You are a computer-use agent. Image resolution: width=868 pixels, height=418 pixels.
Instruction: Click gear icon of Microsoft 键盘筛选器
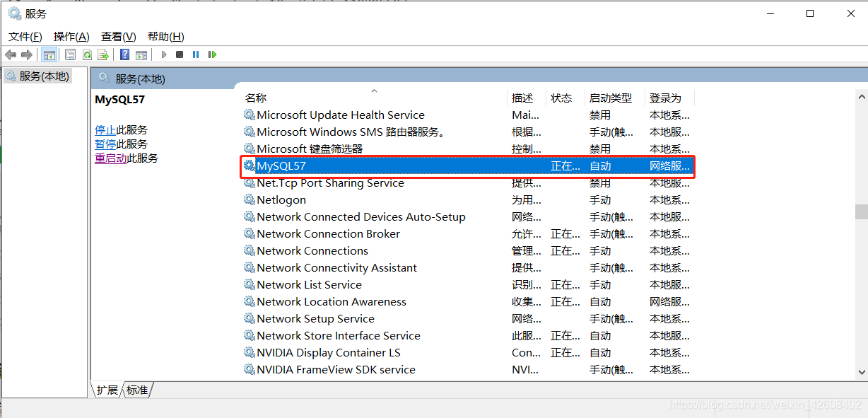coord(249,149)
